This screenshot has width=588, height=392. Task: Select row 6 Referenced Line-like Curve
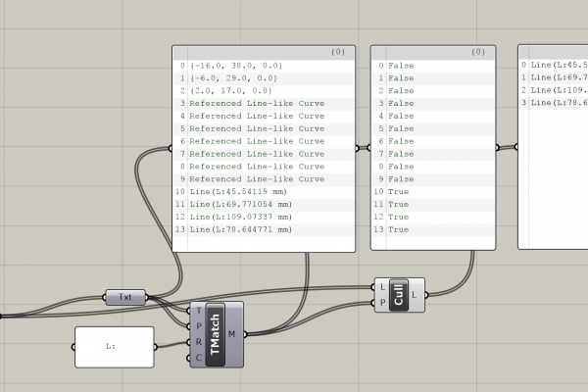tap(264, 141)
